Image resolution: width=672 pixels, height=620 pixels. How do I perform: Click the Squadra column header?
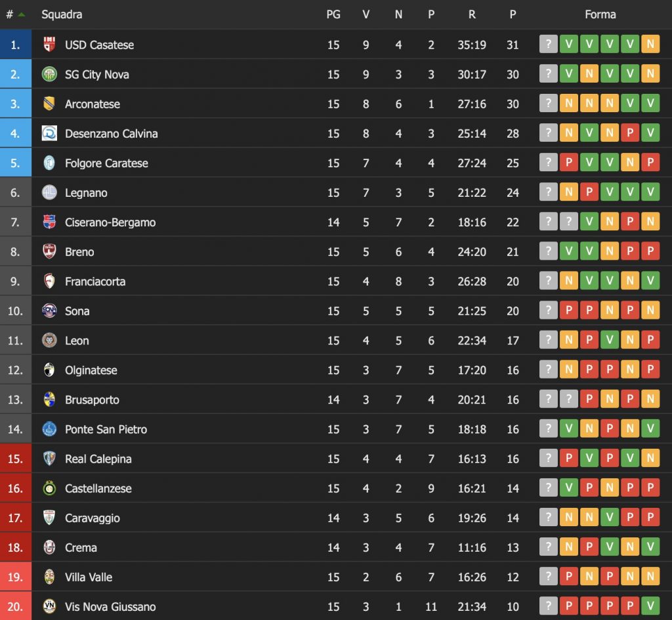click(62, 14)
